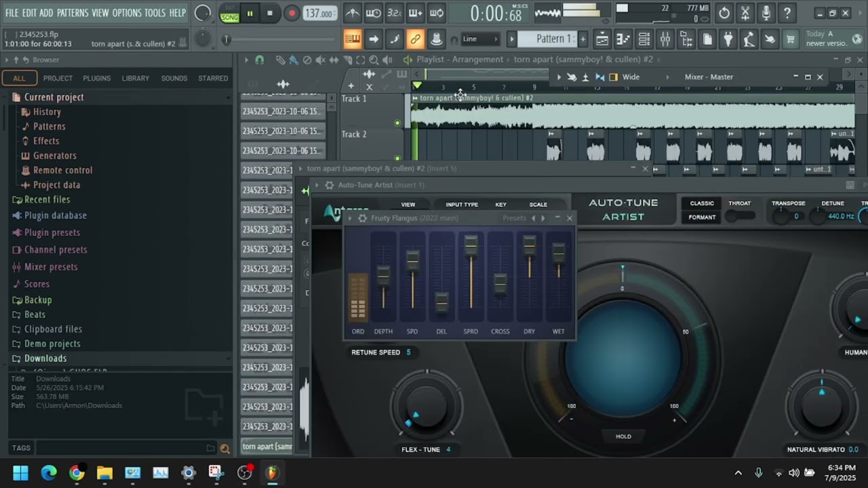Select the STARRED browser tab
Viewport: 868px width, 488px height.
point(213,78)
